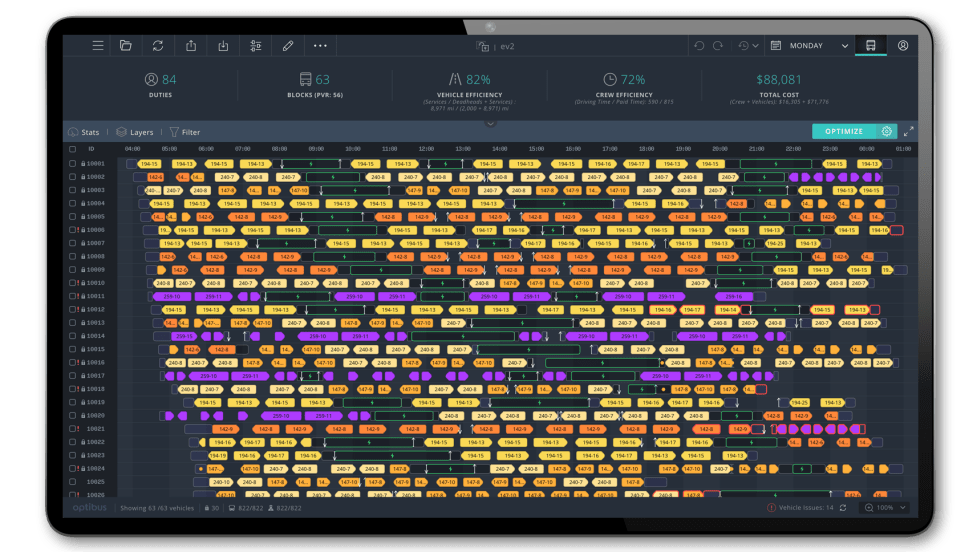
Task: Open the 100% zoom level control
Action: coord(884,508)
